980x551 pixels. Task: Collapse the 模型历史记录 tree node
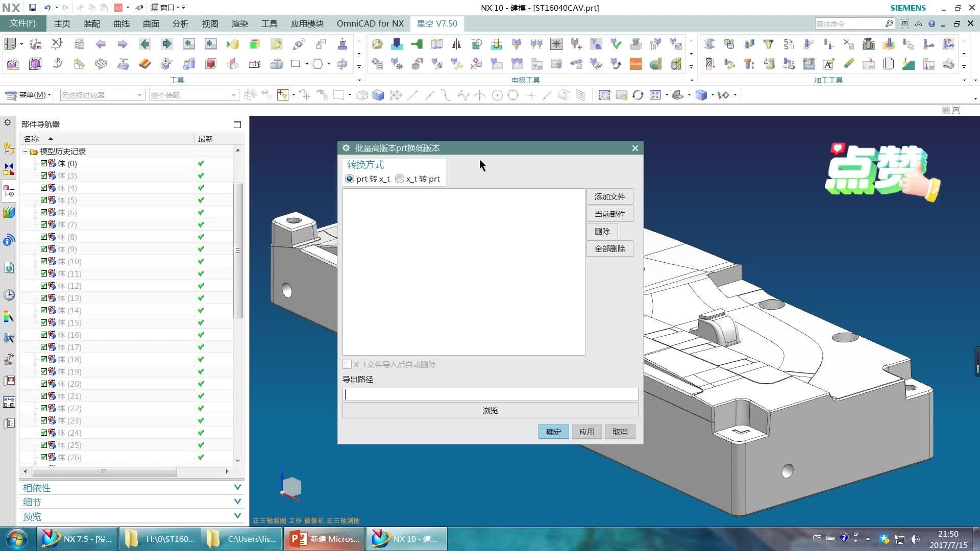[x=25, y=152]
